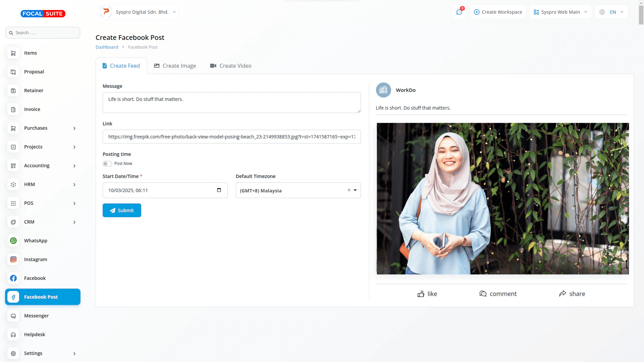The height and width of the screenshot is (362, 644).
Task: Click the like thumbs-up icon
Action: (421, 294)
